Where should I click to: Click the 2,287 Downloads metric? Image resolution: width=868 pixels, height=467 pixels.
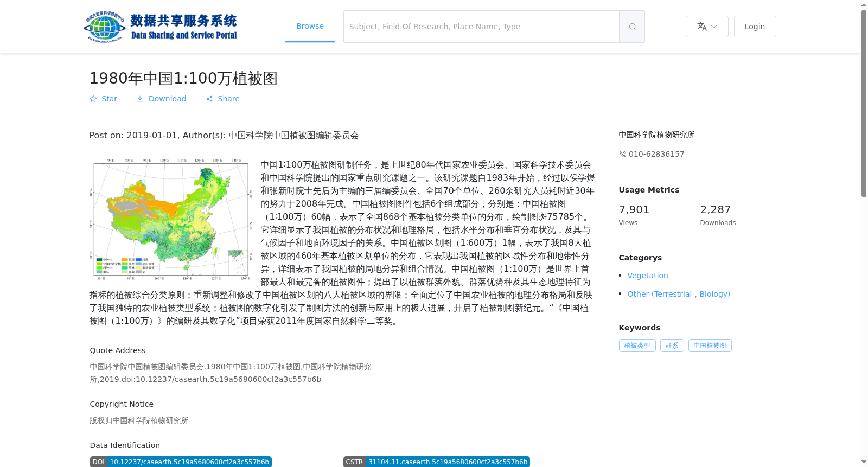(x=718, y=215)
